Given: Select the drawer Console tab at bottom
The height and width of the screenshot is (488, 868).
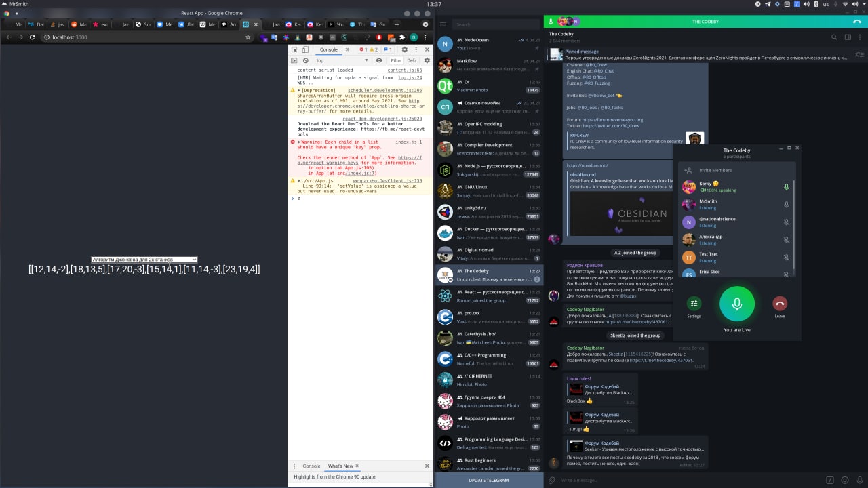Looking at the screenshot, I should pos(311,466).
